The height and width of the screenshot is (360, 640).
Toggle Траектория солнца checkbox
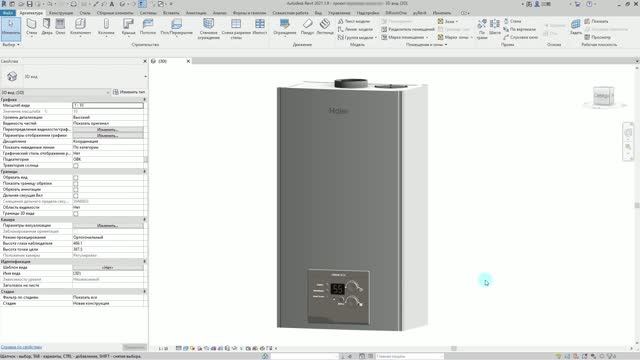tap(76, 166)
